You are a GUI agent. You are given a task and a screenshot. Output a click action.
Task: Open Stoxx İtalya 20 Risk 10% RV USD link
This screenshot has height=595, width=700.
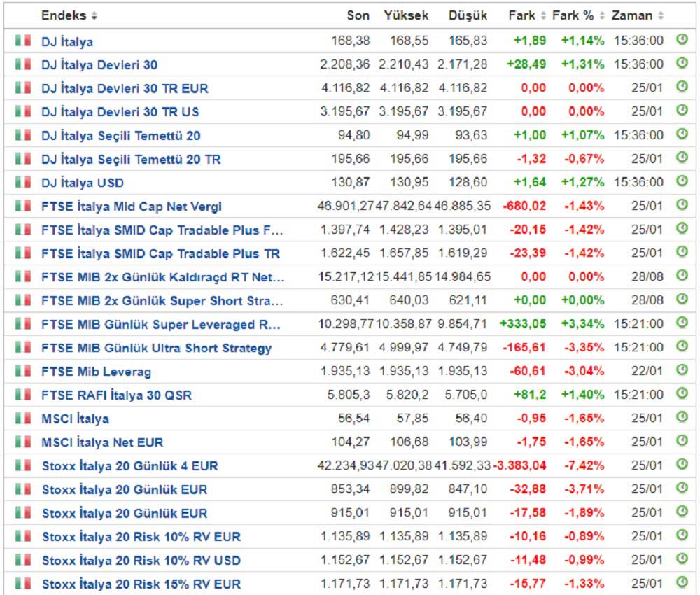coord(141,561)
